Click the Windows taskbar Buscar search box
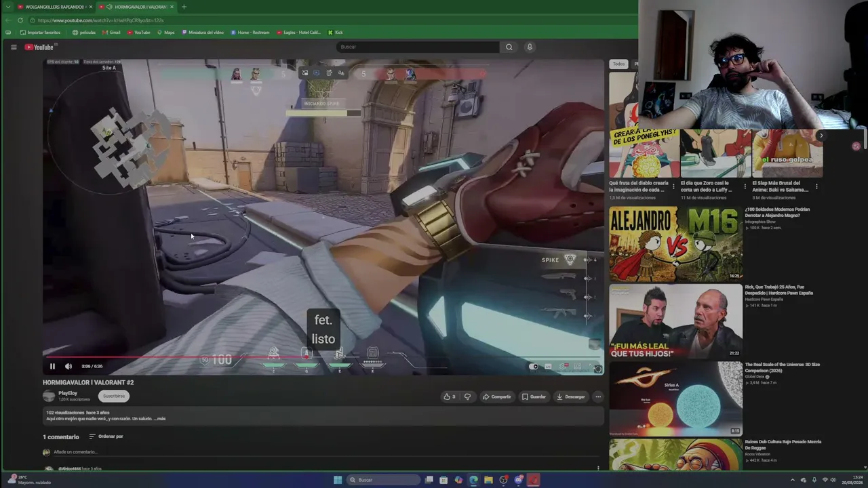This screenshot has width=868, height=488. (383, 480)
